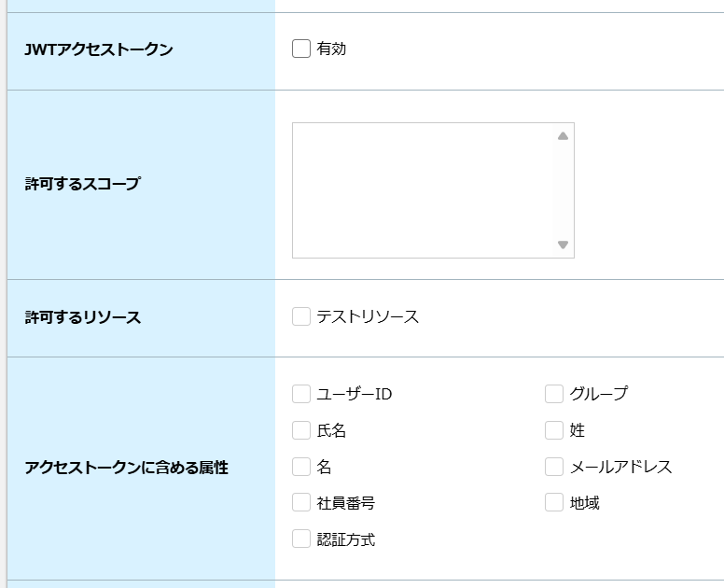Screen dimensions: 724x588
Task: Click the scope textarea scrollbar track
Action: coord(563,190)
